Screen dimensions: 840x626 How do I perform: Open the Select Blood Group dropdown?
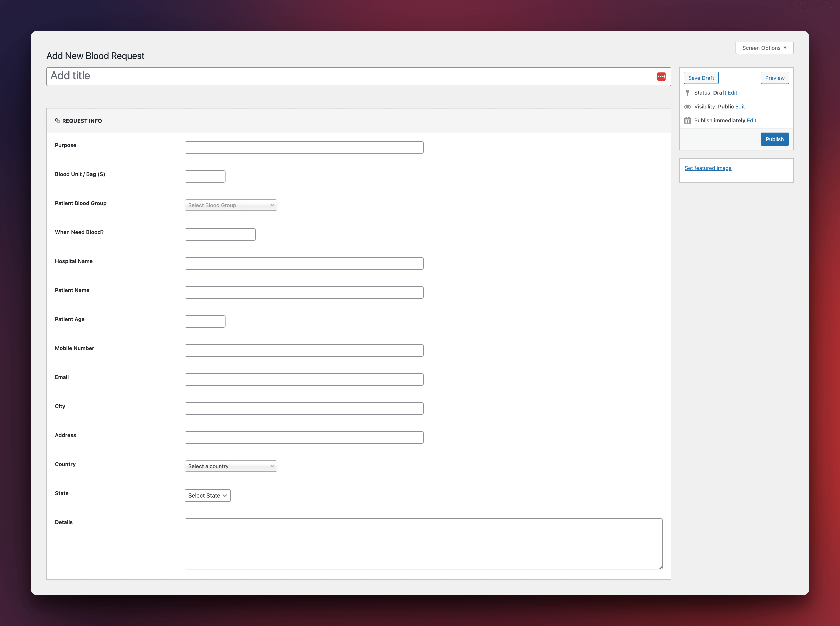(231, 205)
